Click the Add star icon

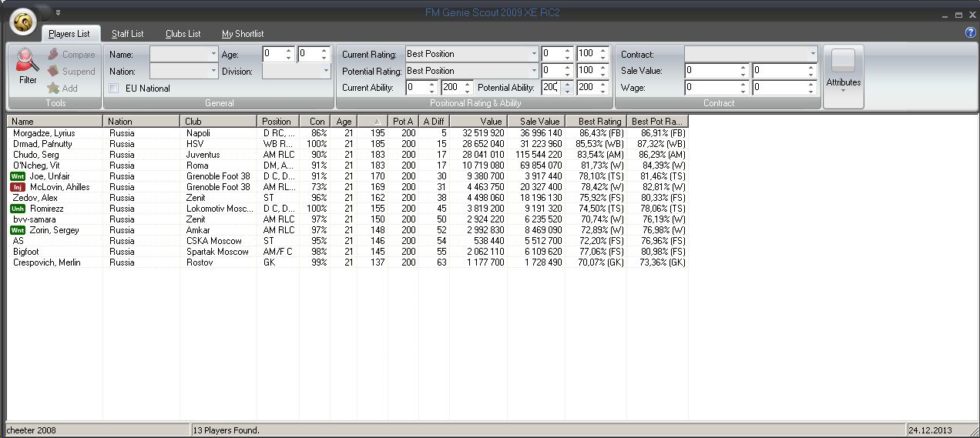(x=53, y=89)
